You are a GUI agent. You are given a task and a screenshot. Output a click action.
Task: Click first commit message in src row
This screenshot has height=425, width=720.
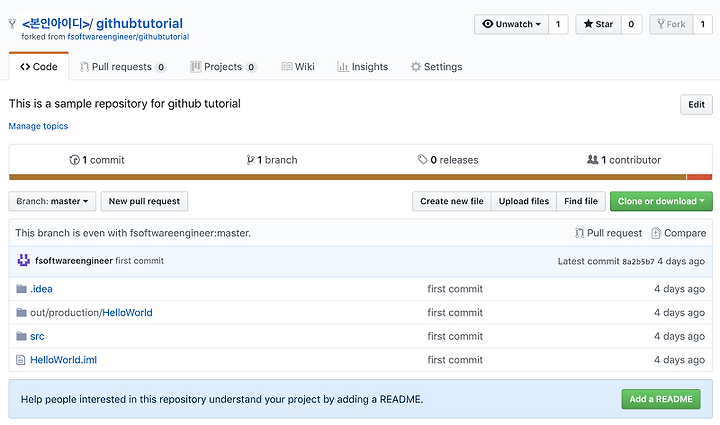tap(455, 336)
